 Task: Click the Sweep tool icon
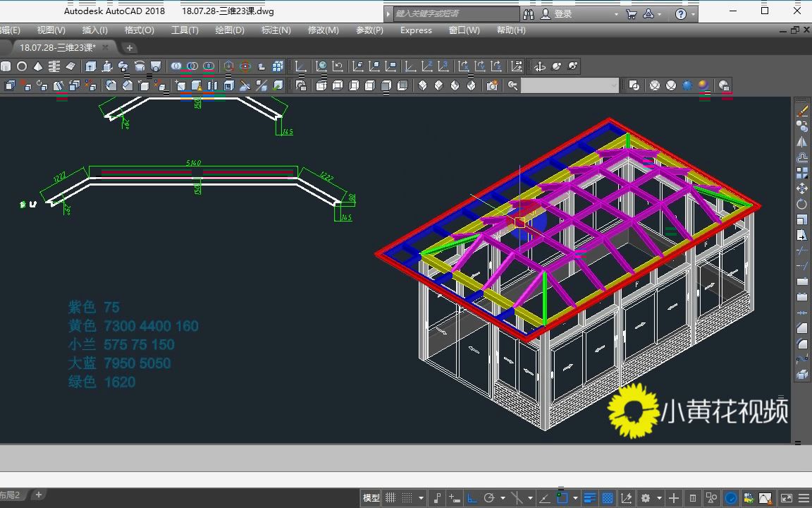123,66
